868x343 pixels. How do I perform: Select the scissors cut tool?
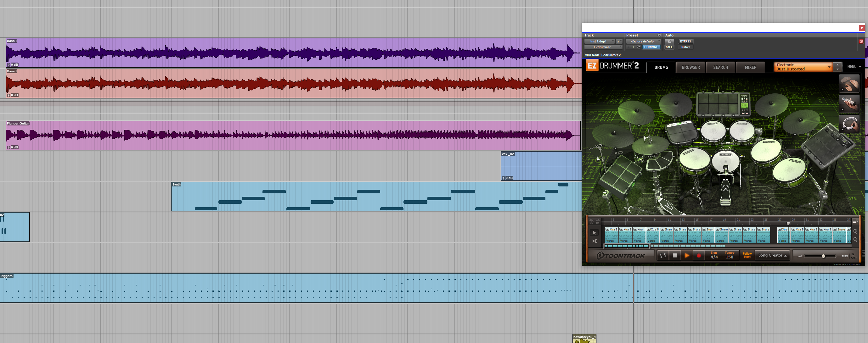tap(594, 241)
